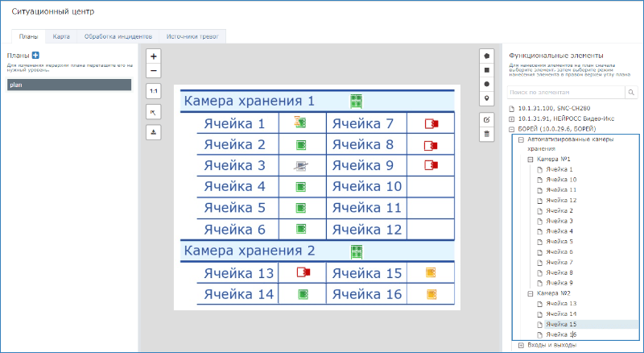This screenshot has width=644, height=353.
Task: Select Ячейка 5 in the tree
Action: click(x=559, y=242)
